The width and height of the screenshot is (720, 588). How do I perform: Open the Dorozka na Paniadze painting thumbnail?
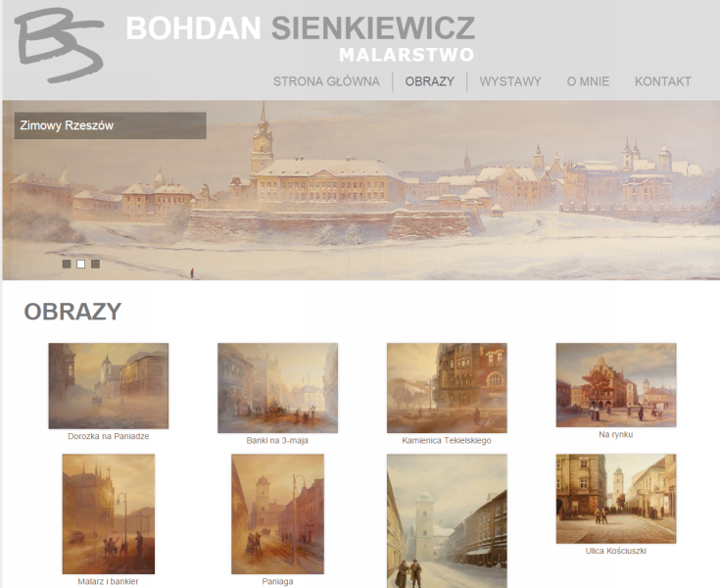(x=109, y=386)
